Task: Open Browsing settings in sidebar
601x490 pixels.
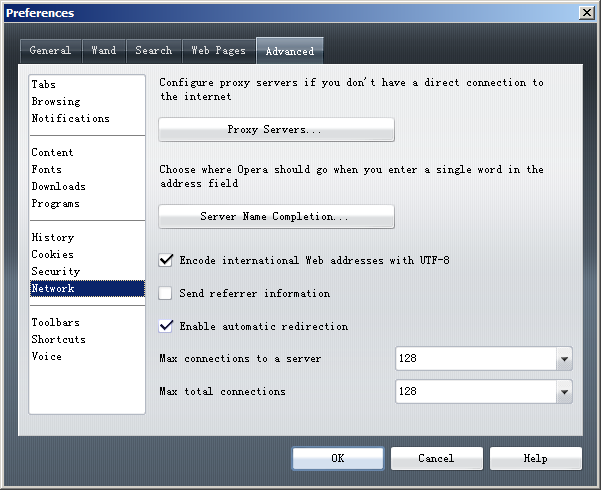Action: (x=87, y=101)
